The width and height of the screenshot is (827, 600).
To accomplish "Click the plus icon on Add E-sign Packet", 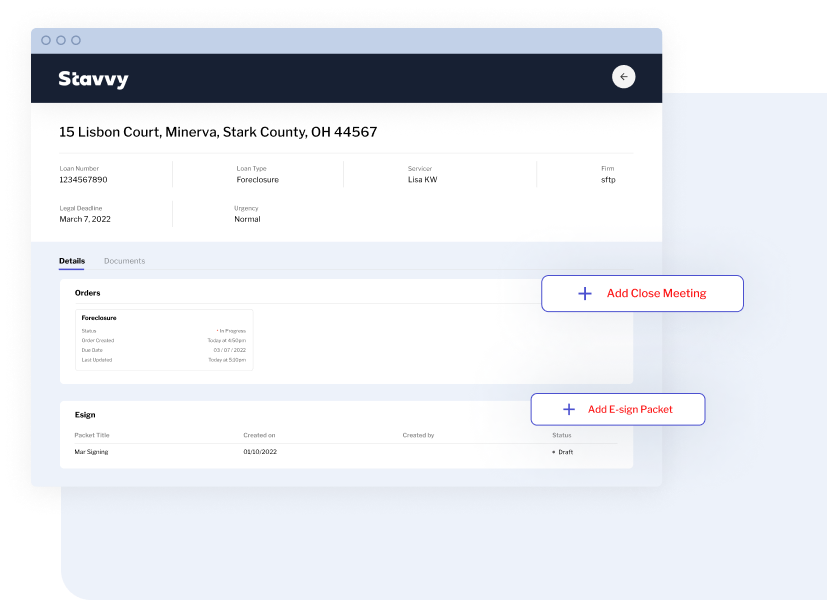I will click(x=569, y=409).
